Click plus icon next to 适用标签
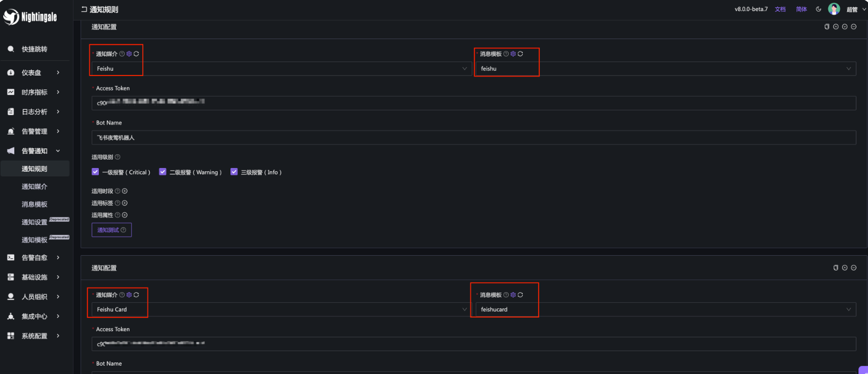This screenshot has height=374, width=868. pos(125,203)
